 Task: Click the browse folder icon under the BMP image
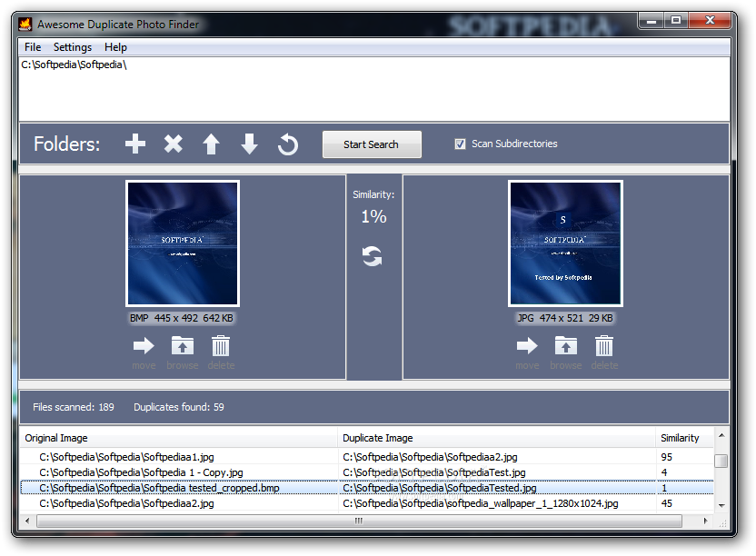[183, 346]
